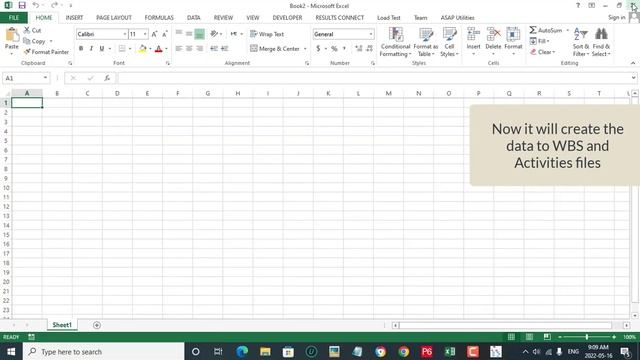Open the FILE tab

pyautogui.click(x=14, y=18)
